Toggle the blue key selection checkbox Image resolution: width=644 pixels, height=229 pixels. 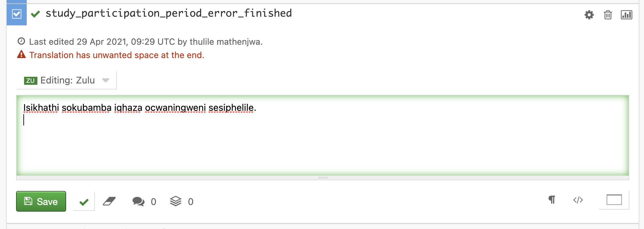pyautogui.click(x=17, y=14)
